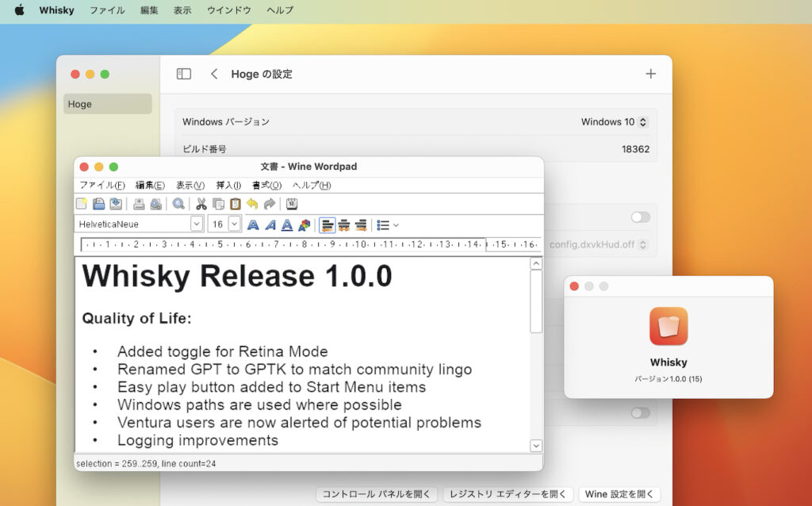Insert date and time via the calendar icon

tap(292, 204)
